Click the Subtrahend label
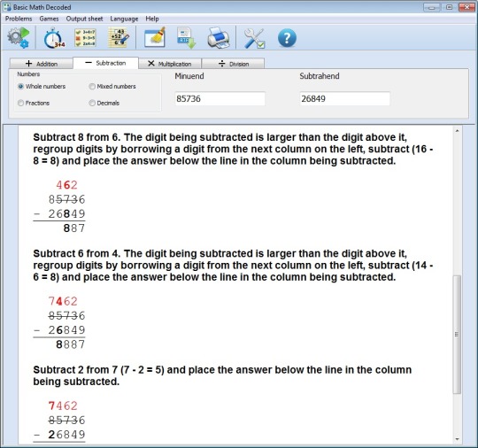Image resolution: width=478 pixels, height=448 pixels. 320,76
